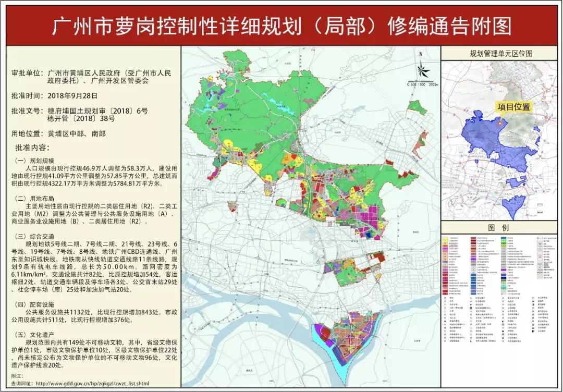Click the map scale bar 0 500 1000 2000m
Viewport: 563px width, 392px height.
point(422,83)
